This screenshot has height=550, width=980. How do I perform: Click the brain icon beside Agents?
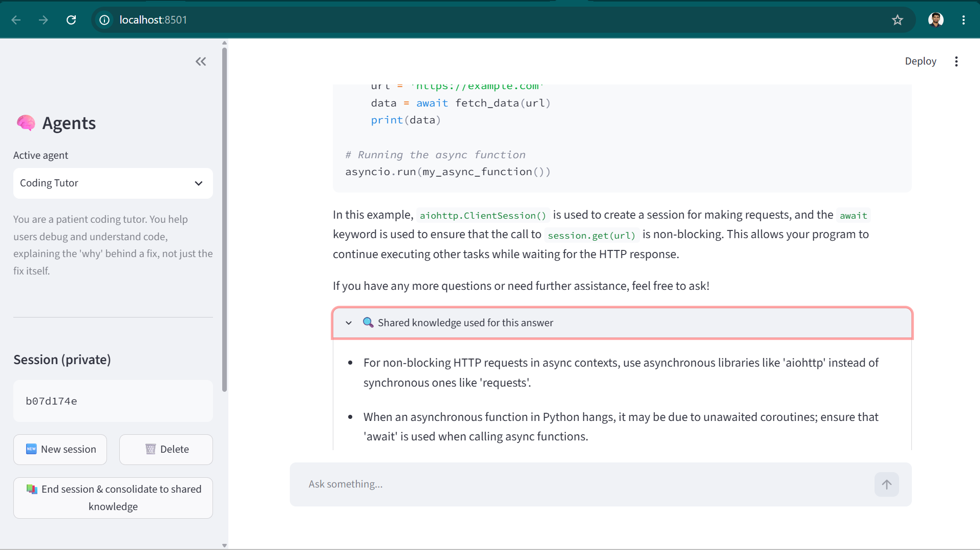[x=26, y=123]
